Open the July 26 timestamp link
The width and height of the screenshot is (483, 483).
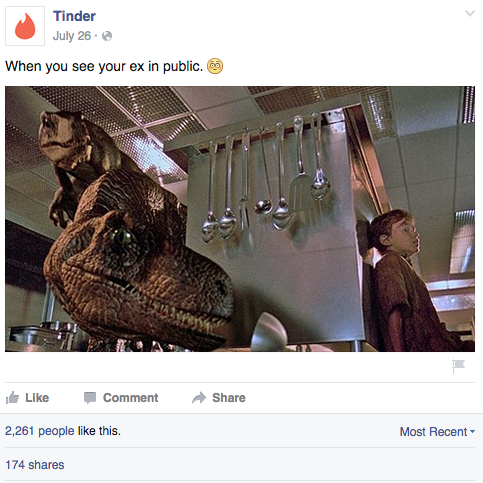[x=72, y=36]
